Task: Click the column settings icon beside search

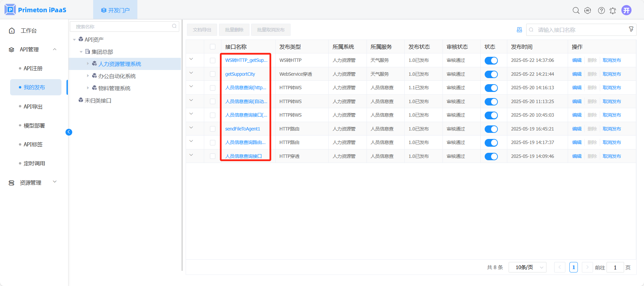Action: [x=519, y=30]
